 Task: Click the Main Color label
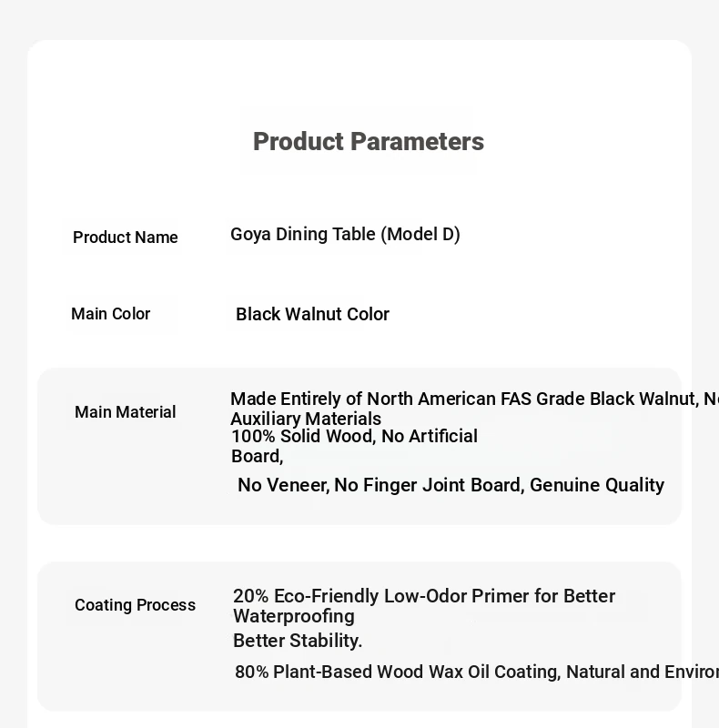tap(110, 314)
